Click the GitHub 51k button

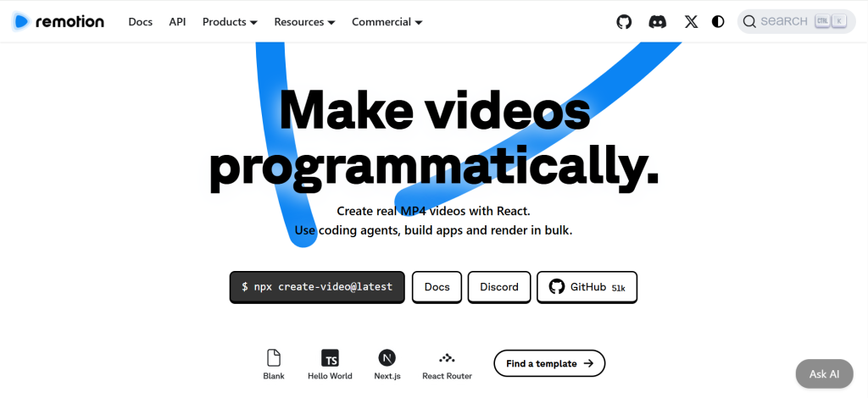(x=587, y=287)
